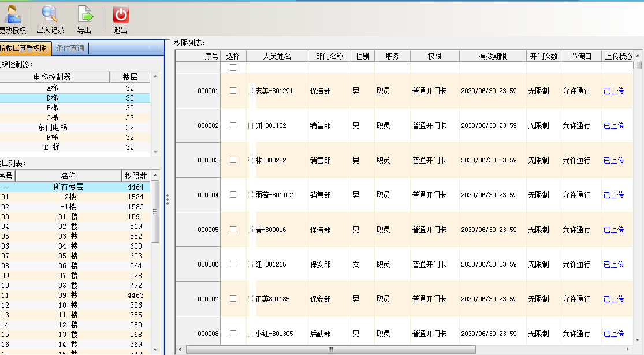Click the 已上传 link in row 000008

click(613, 334)
